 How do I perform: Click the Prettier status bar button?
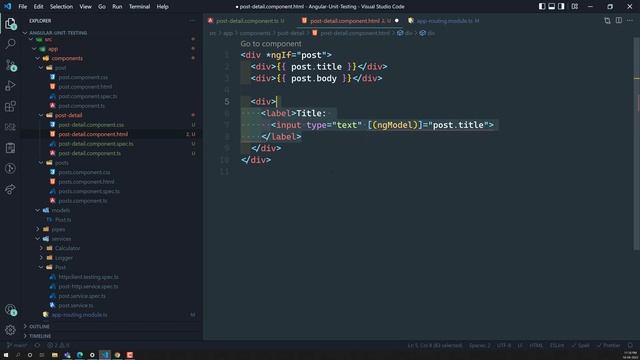(x=608, y=345)
